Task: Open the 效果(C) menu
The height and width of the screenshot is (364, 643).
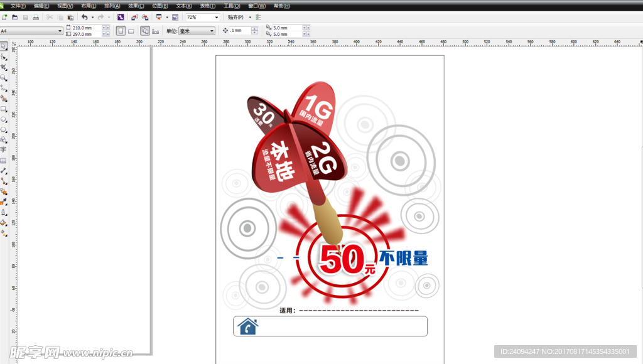Action: click(136, 6)
